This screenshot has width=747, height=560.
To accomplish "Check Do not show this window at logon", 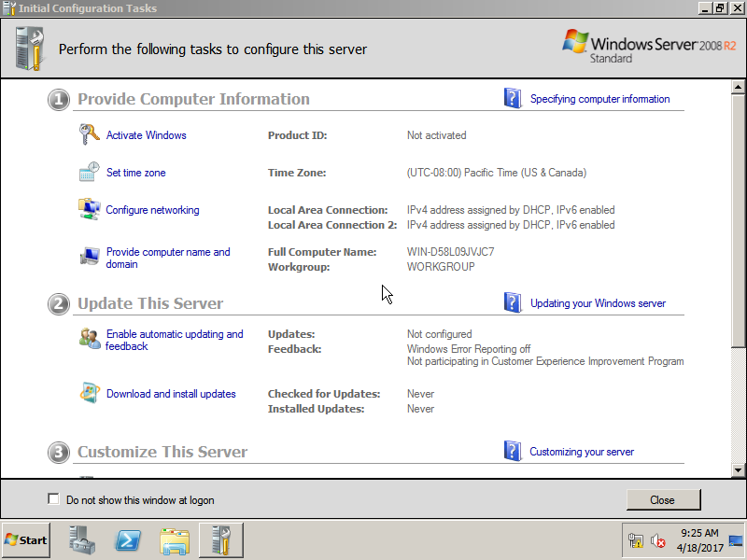I will coord(53,499).
